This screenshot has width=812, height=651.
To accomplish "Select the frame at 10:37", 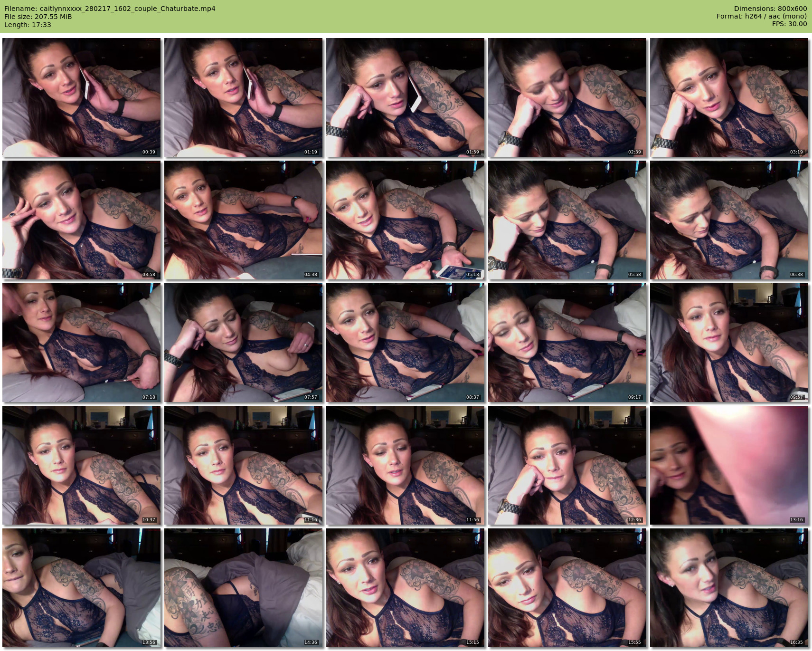I will pos(82,465).
